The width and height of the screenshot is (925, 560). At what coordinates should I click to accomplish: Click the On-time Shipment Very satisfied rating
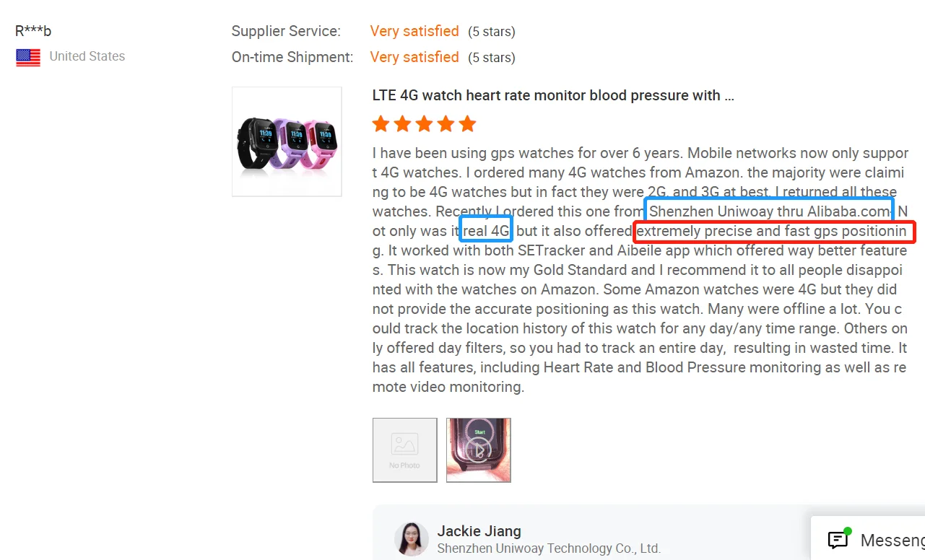(414, 57)
